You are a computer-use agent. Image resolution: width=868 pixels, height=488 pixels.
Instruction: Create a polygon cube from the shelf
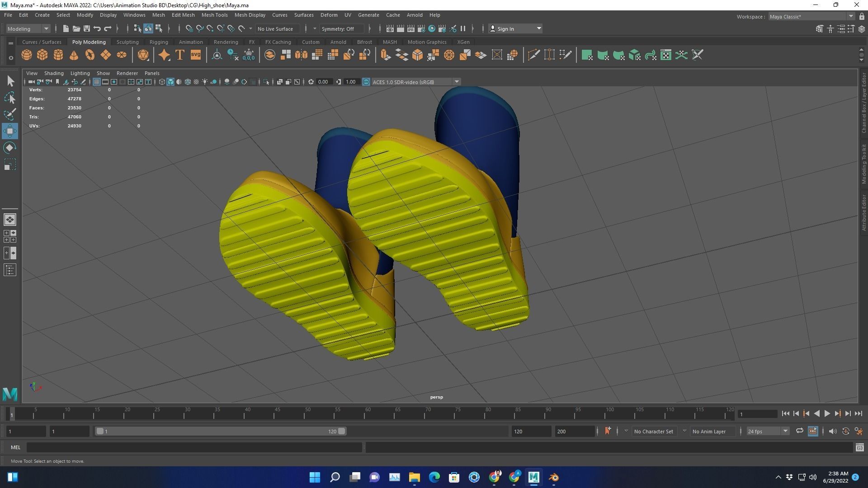(x=42, y=55)
